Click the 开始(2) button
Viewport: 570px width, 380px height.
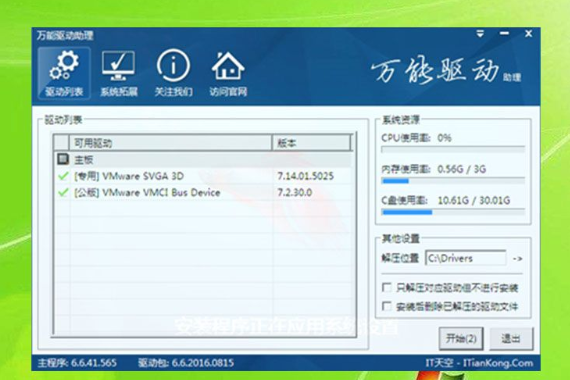(x=461, y=339)
